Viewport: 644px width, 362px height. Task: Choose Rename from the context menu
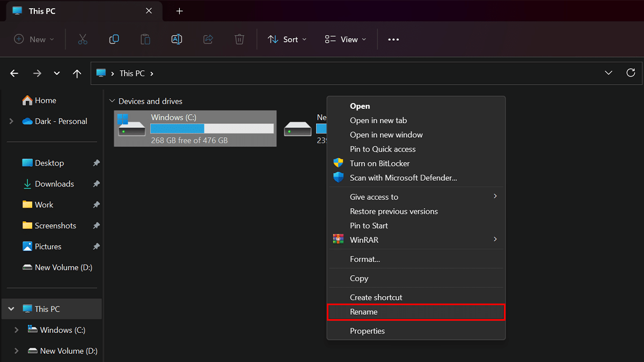coord(363,312)
